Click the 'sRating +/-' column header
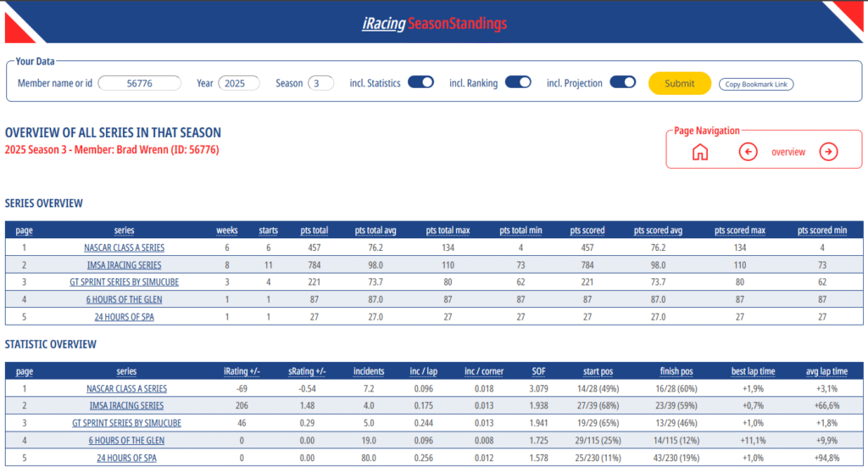The height and width of the screenshot is (473, 868). 307,371
